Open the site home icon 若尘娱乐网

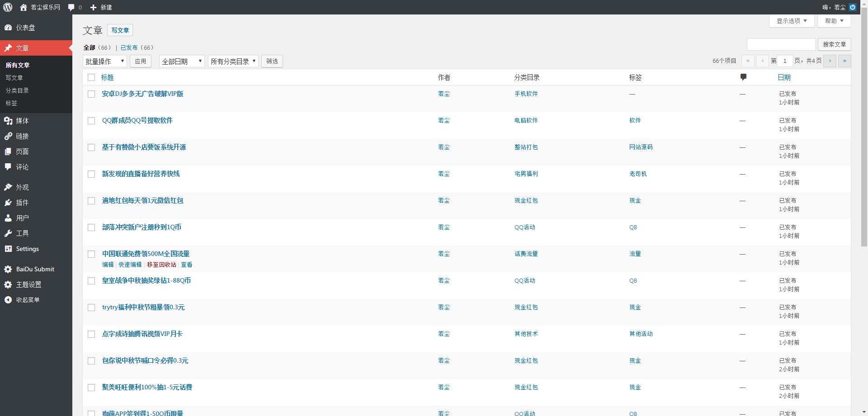click(24, 7)
